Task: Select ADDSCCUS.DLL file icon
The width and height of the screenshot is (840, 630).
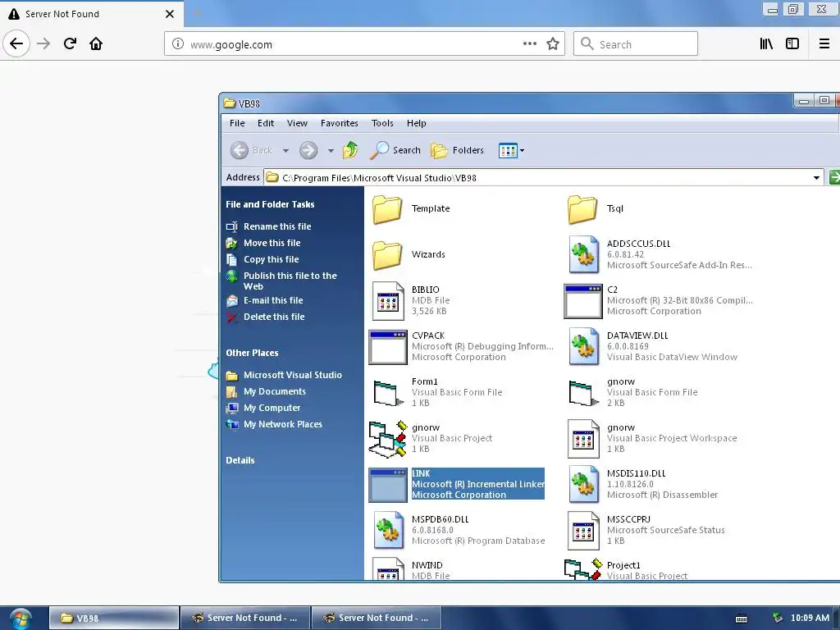Action: 583,254
